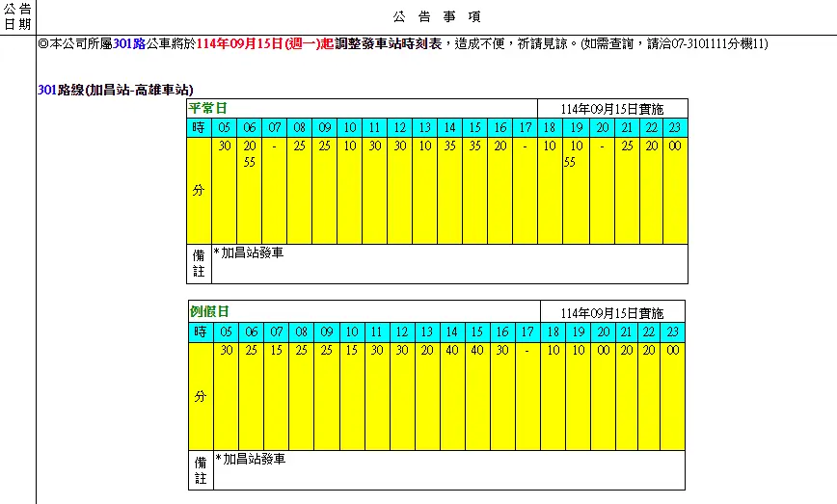Click the 公告事項 column header
837x504 pixels.
pos(434,17)
